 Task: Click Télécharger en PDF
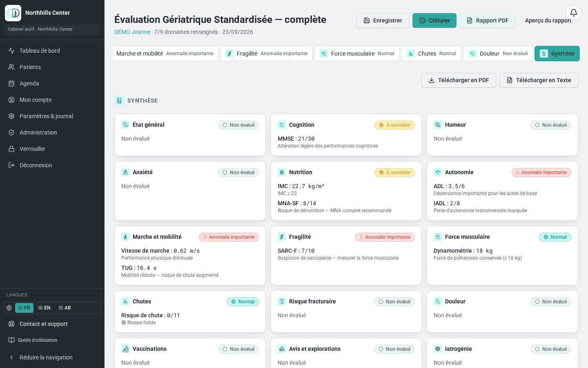pyautogui.click(x=459, y=80)
